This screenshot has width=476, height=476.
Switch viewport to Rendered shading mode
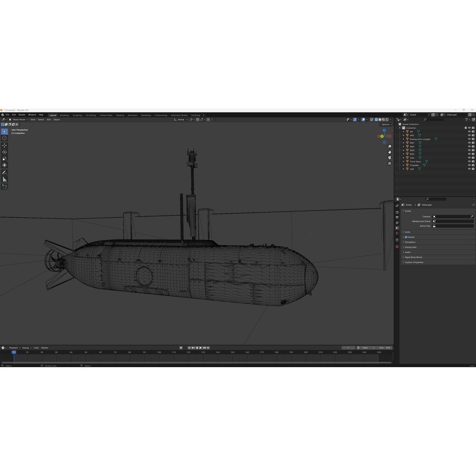(x=387, y=119)
